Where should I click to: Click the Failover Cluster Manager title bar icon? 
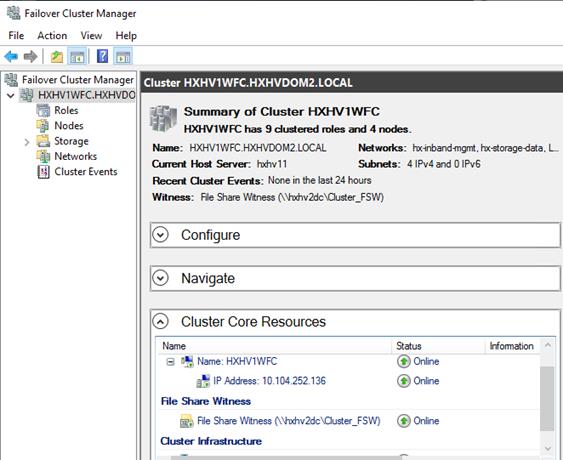14,13
